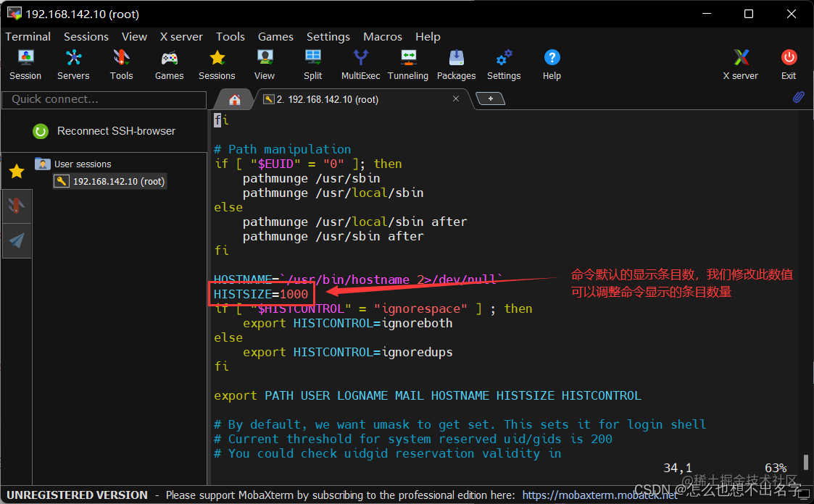Switch to tab 2. 192.168.142.10 (root)
This screenshot has width=814, height=504.
[327, 99]
